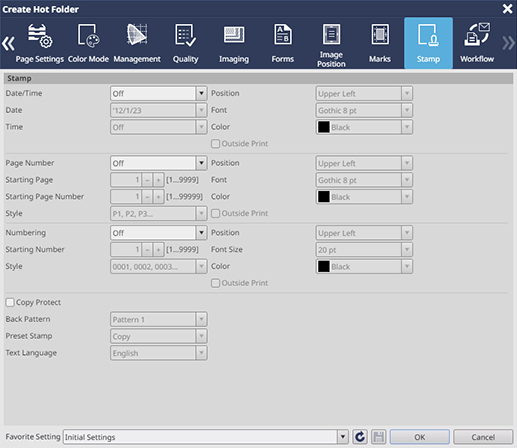The height and width of the screenshot is (448, 517).
Task: Expand the Page Number dropdown
Action: [159, 163]
